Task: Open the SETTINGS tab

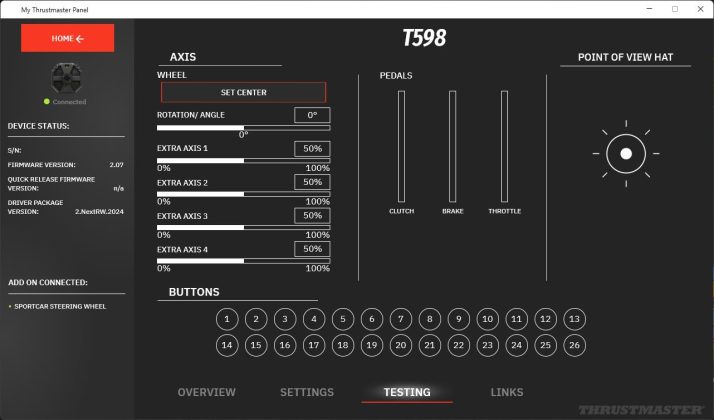Action: click(307, 392)
